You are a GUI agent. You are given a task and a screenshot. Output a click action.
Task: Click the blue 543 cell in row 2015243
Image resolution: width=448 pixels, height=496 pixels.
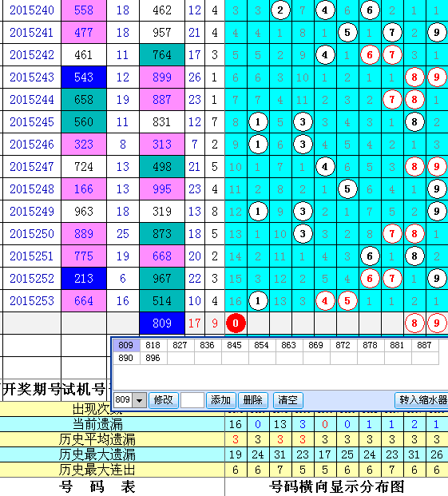(84, 77)
